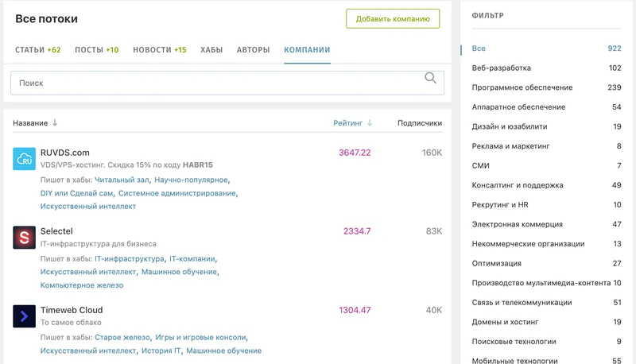
Task: Open Selectel's Искусственный интеллект hub link
Action: (88, 272)
